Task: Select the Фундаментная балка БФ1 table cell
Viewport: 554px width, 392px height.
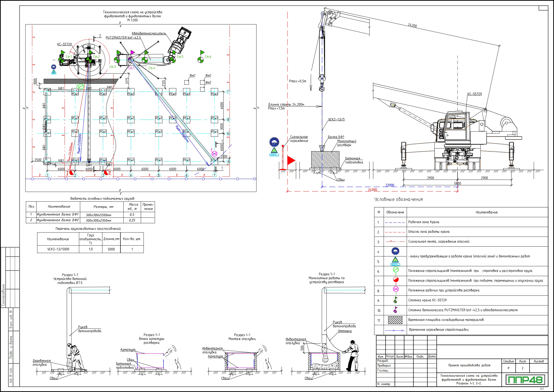Action: [x=58, y=215]
